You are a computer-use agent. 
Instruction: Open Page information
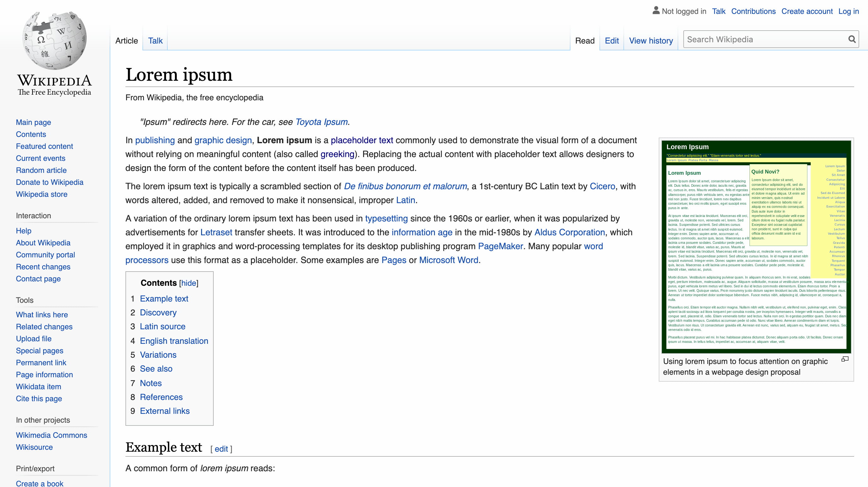(44, 374)
